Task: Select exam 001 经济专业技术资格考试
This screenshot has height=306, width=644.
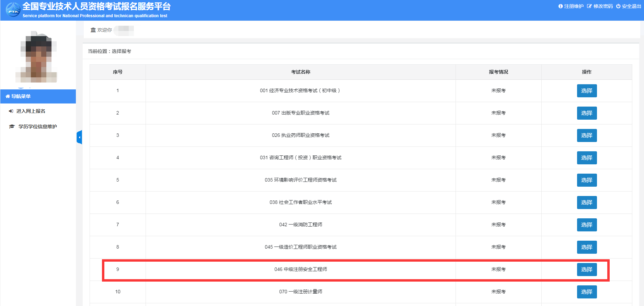Action: pos(587,91)
